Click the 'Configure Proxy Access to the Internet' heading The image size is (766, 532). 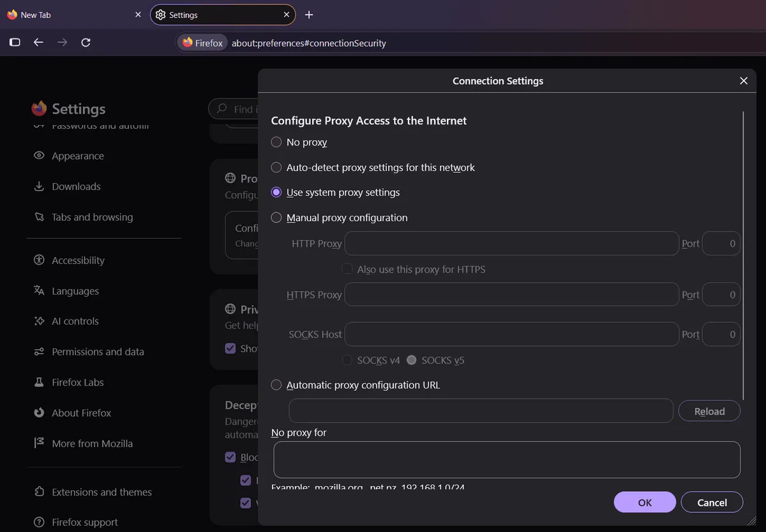coord(369,121)
